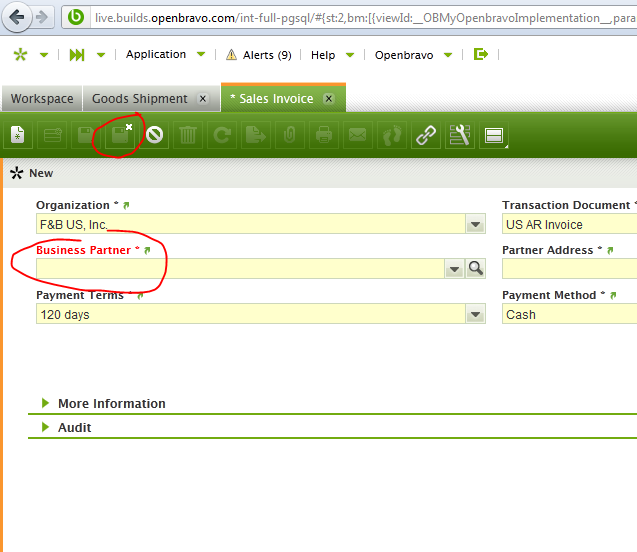Click the toggle grid view icon

tap(494, 135)
